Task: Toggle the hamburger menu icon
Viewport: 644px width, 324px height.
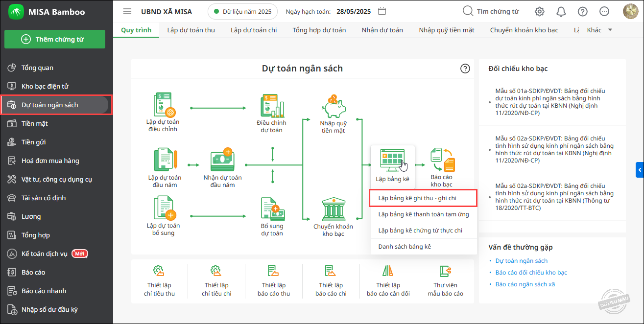Action: pyautogui.click(x=127, y=11)
